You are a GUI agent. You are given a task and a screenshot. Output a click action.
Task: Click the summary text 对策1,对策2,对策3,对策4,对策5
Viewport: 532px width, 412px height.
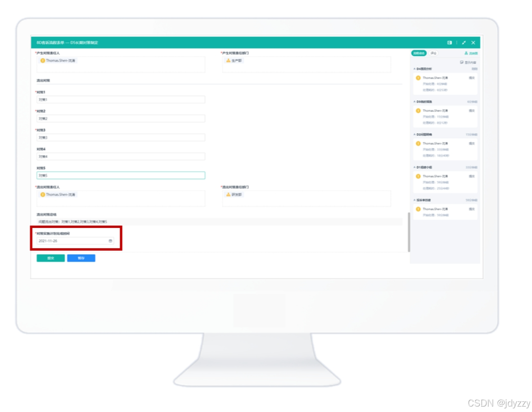(84, 222)
